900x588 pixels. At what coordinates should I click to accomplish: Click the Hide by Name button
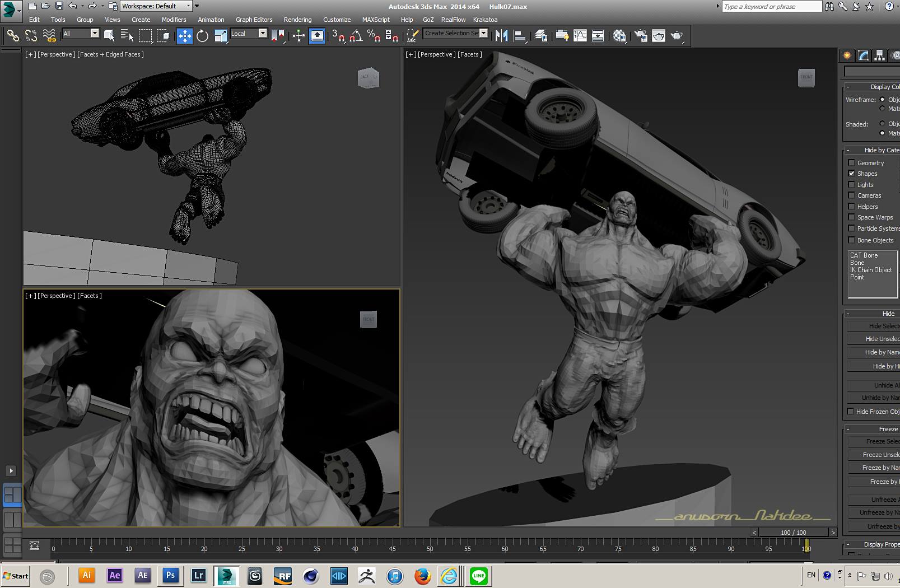pos(874,352)
